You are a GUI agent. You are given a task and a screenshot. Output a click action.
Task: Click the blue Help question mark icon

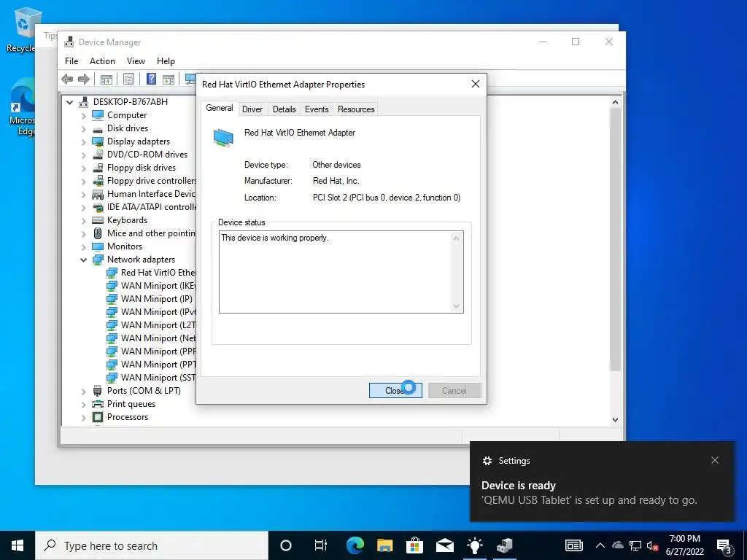tap(151, 79)
